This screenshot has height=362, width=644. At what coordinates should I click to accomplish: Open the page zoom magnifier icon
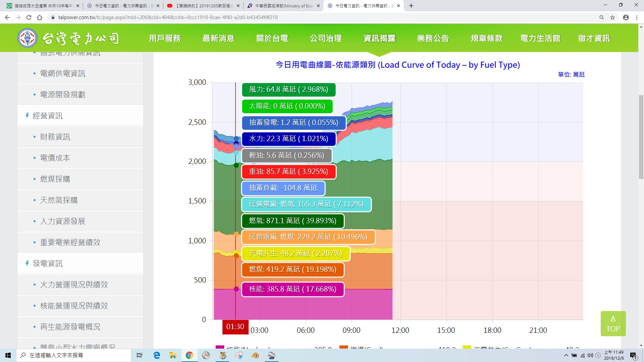click(602, 17)
